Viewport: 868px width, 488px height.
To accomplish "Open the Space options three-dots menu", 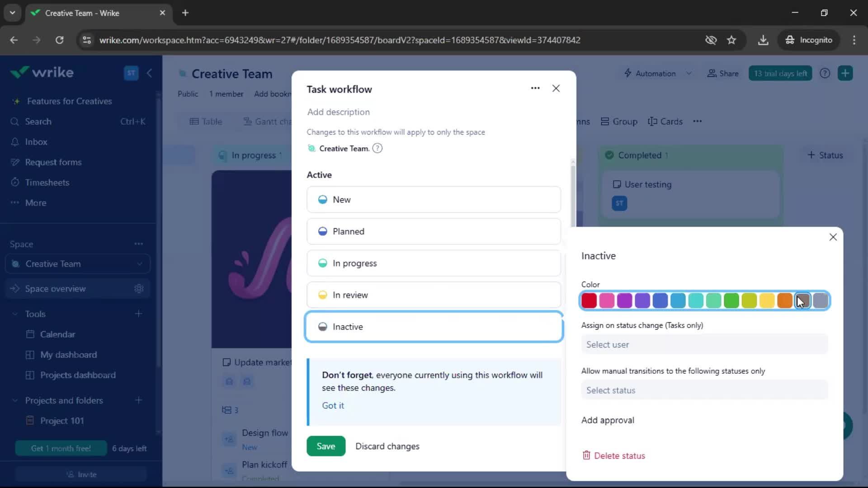I will (139, 244).
